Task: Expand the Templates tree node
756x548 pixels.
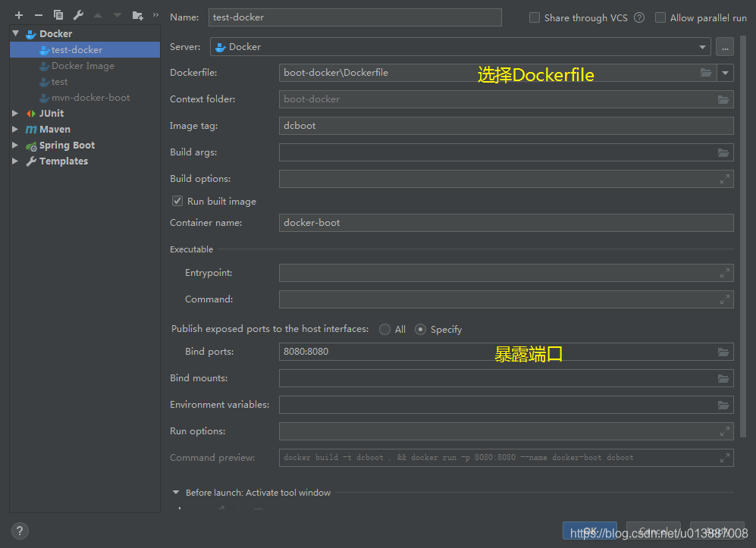Action: (x=15, y=161)
